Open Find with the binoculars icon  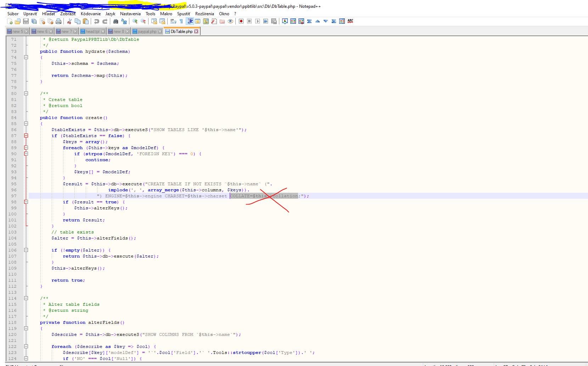[x=116, y=21]
